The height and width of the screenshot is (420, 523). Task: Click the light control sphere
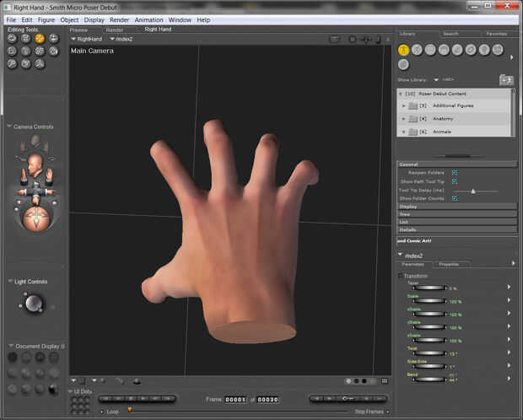(34, 304)
